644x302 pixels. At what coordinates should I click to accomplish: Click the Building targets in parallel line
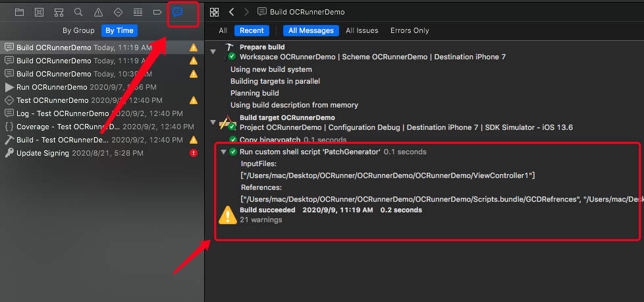point(275,81)
